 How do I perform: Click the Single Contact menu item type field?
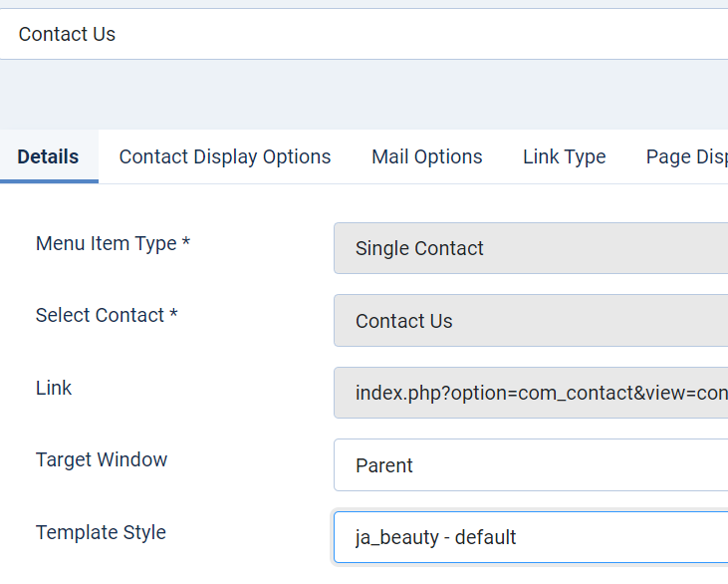pos(530,248)
